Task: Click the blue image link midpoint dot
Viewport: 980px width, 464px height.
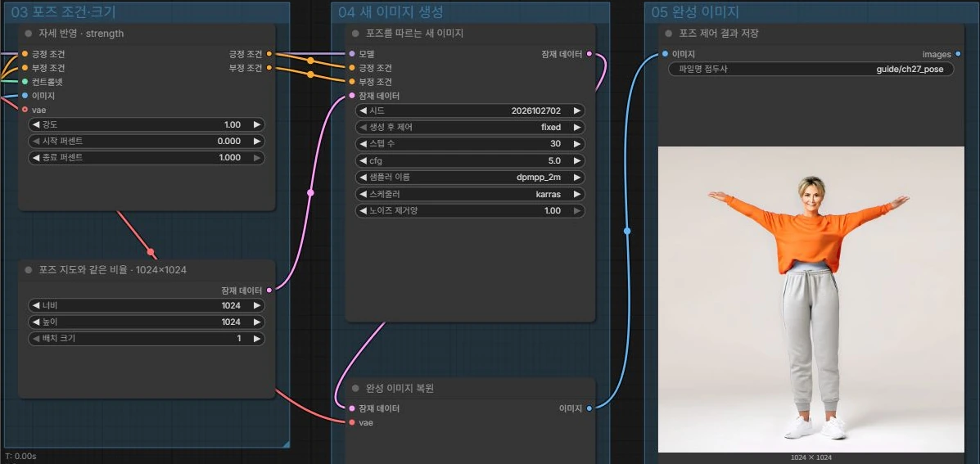Action: tap(627, 231)
